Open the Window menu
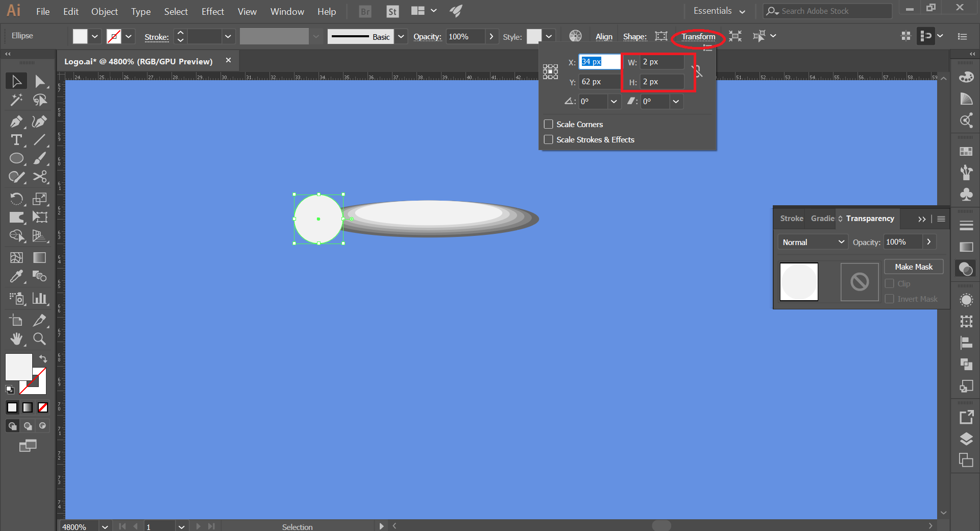980x531 pixels. 287,11
